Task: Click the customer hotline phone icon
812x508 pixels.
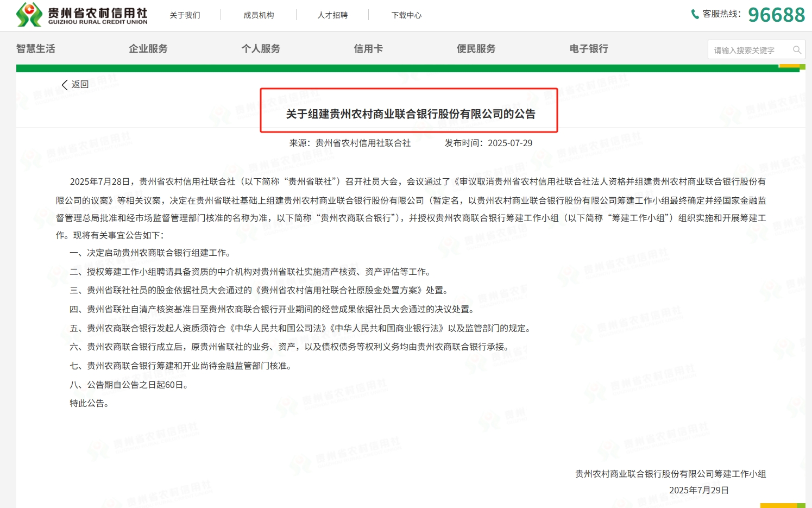Action: tap(695, 14)
